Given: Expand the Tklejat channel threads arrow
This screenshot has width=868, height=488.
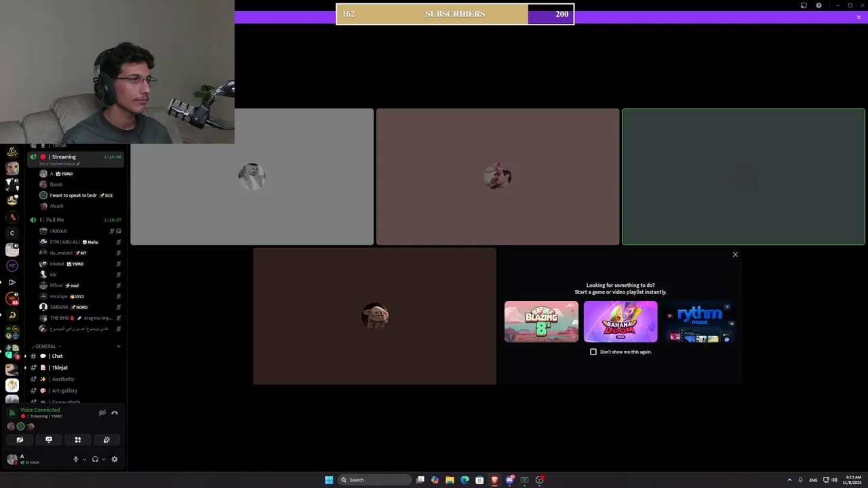Looking at the screenshot, I should pyautogui.click(x=26, y=367).
